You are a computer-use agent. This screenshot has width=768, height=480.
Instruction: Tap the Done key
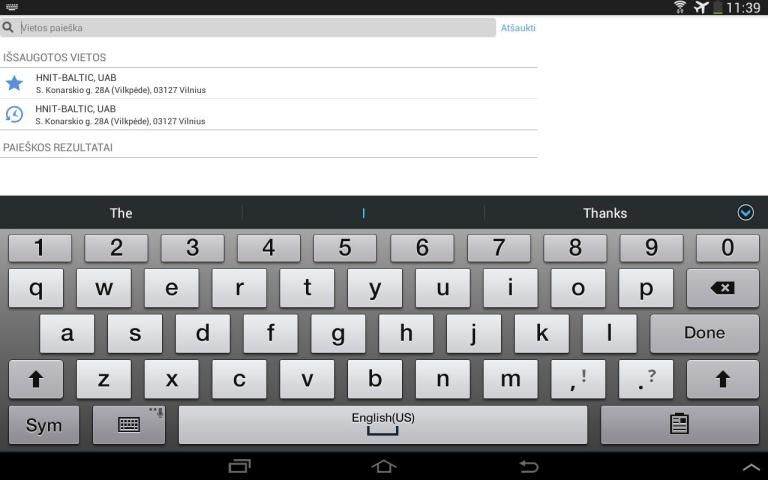tap(704, 333)
